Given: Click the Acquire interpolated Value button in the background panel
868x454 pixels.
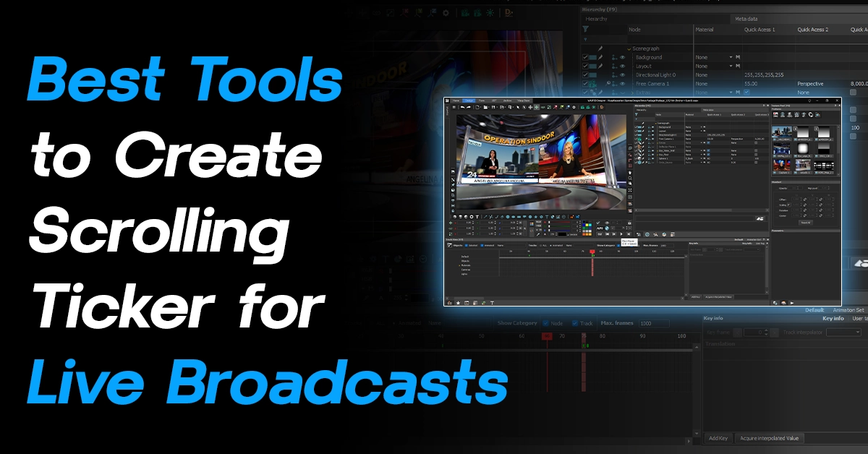Looking at the screenshot, I should [770, 438].
